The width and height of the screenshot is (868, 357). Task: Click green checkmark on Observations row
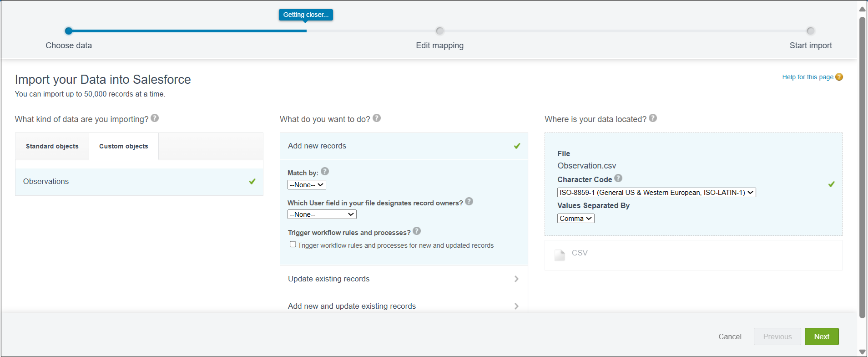[x=252, y=182]
